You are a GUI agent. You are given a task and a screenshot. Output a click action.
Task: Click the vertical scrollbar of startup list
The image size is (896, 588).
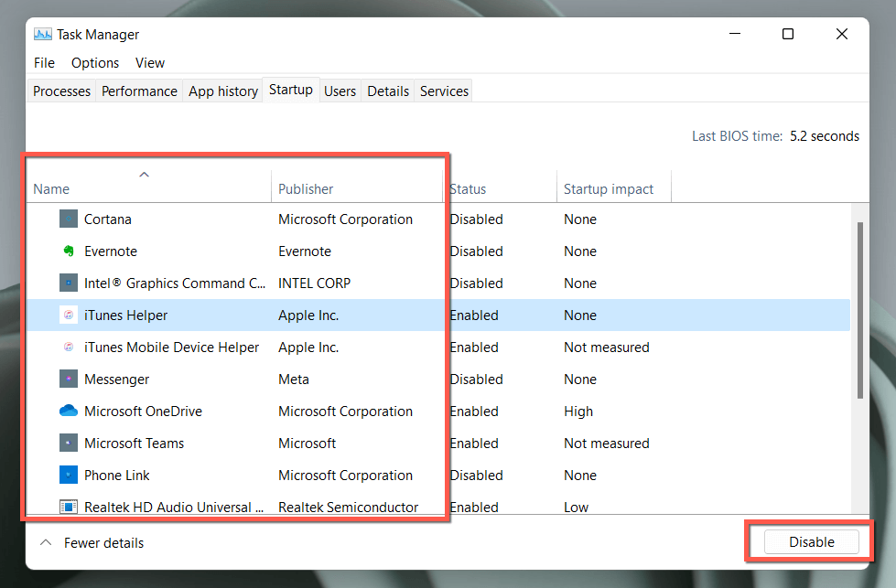pos(859,311)
